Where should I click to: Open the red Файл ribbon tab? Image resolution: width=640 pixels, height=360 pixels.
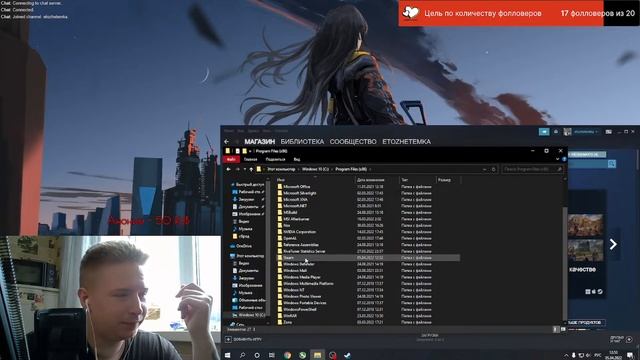coord(231,159)
